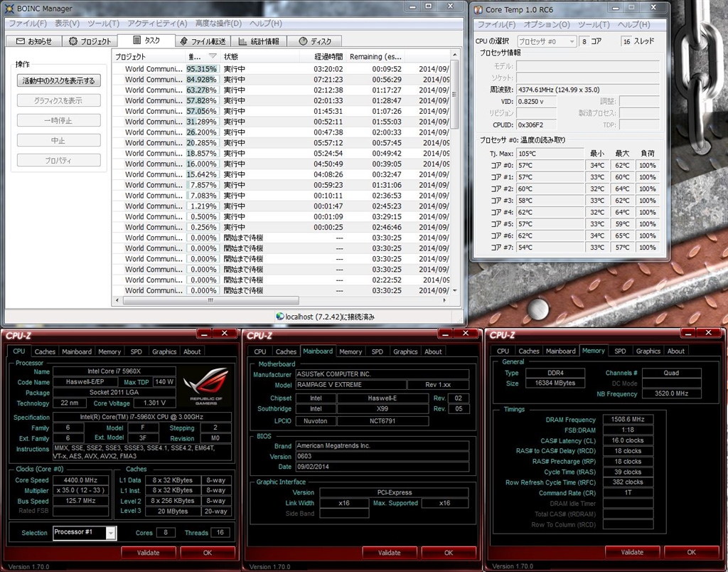728x572 pixels.
Task: Select the task row at 95.315%
Action: coord(282,69)
